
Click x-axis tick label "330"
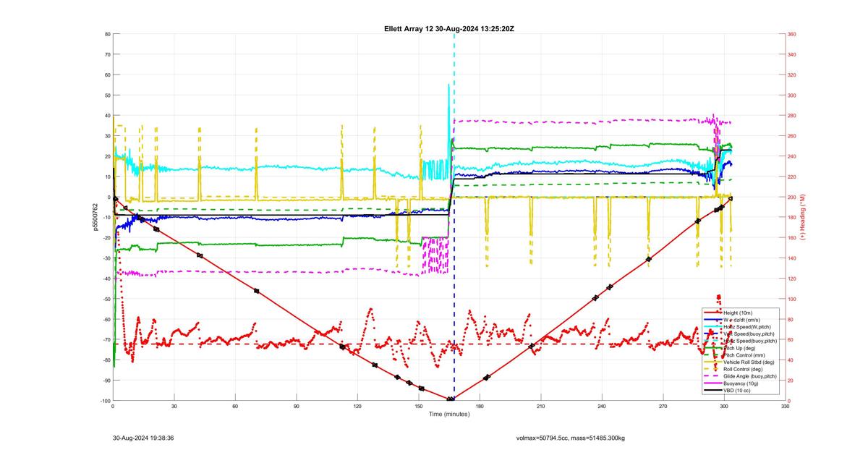[786, 407]
